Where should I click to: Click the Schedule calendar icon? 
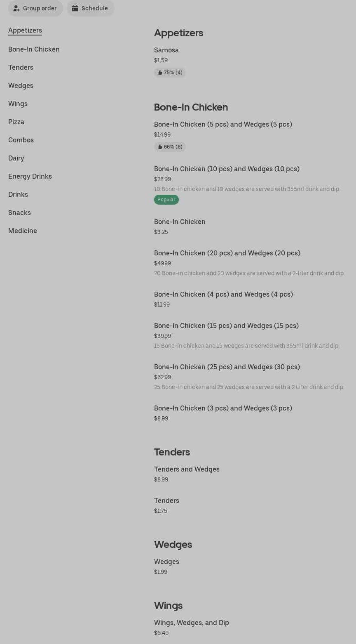(x=75, y=8)
